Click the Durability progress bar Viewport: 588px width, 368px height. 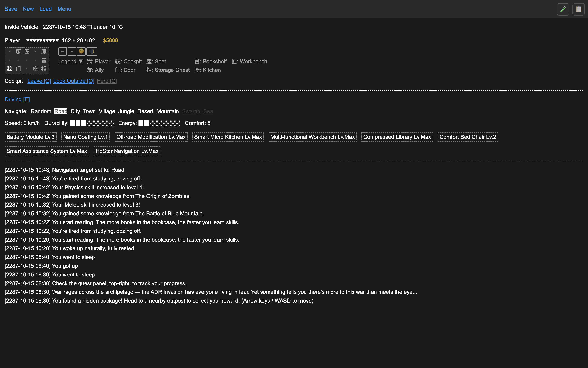point(92,123)
